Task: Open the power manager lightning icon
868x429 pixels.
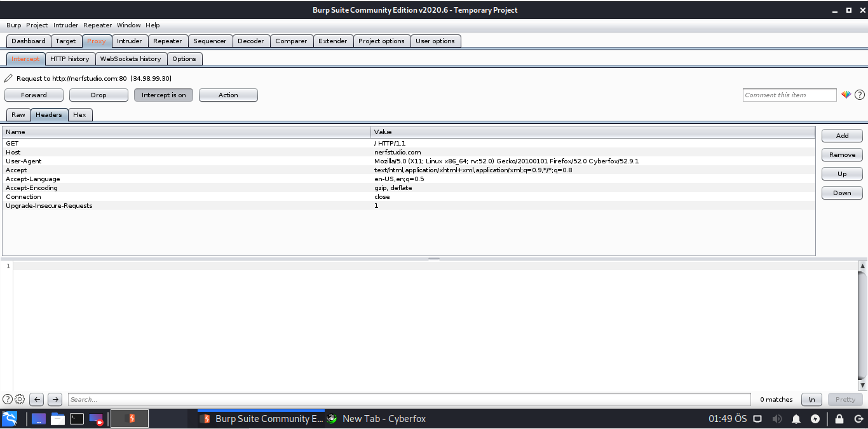Action: (815, 419)
